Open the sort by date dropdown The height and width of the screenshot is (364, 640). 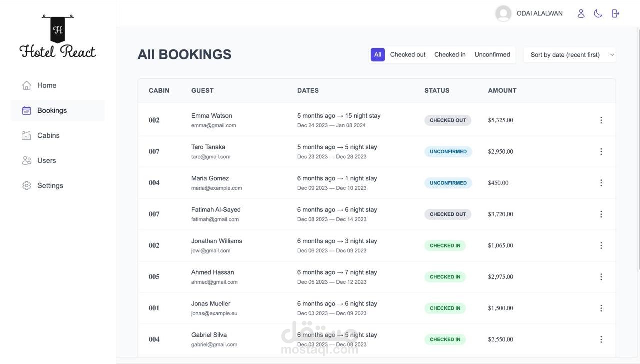tap(569, 55)
